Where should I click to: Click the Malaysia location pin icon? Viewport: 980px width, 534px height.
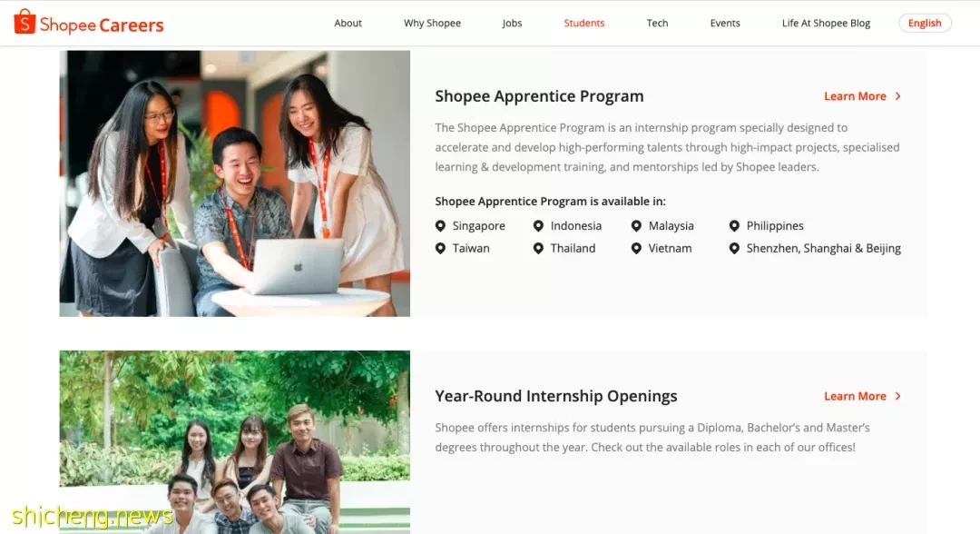[636, 226]
